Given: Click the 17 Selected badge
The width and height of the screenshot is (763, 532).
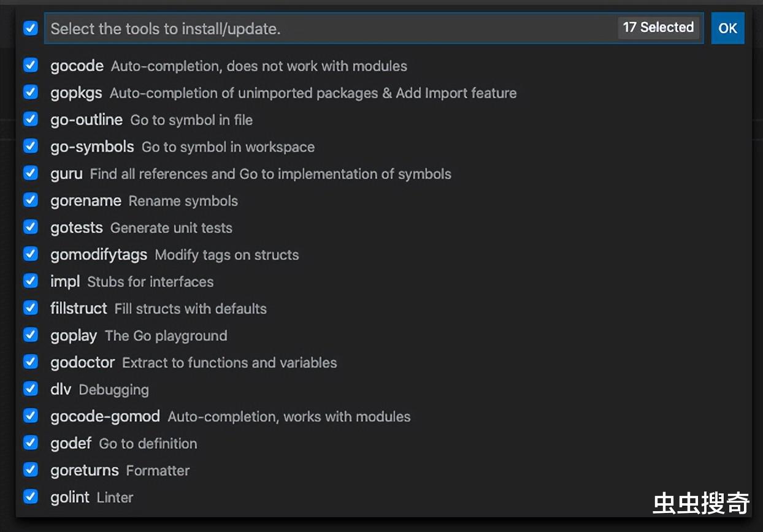Looking at the screenshot, I should click(x=658, y=28).
